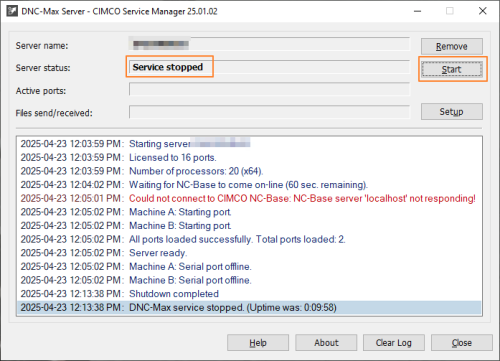Select the 'Licensed to 16 ports' log line

click(x=249, y=157)
